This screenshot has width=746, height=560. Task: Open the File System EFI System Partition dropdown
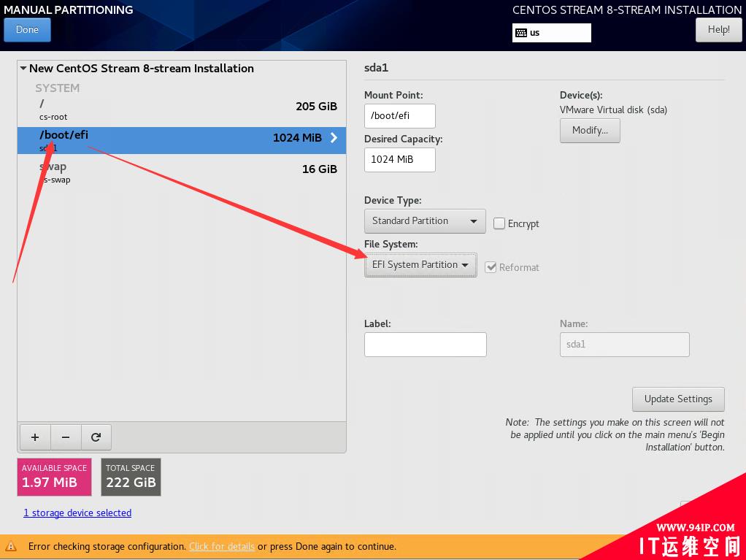pyautogui.click(x=420, y=265)
